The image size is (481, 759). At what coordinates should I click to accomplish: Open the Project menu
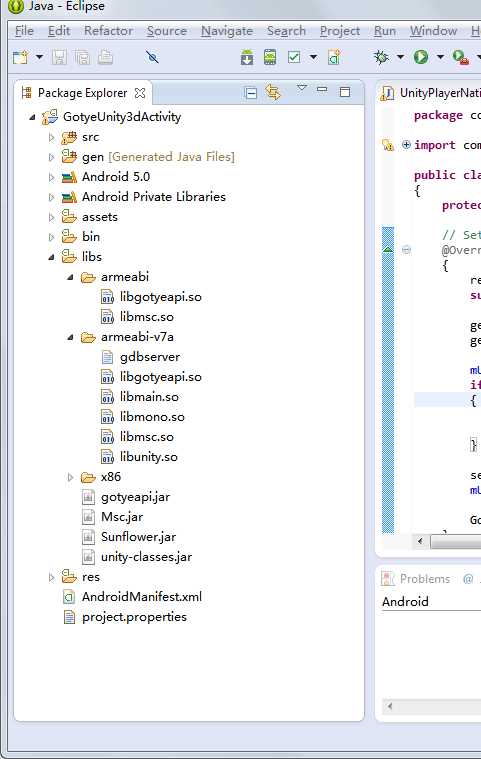coord(340,31)
